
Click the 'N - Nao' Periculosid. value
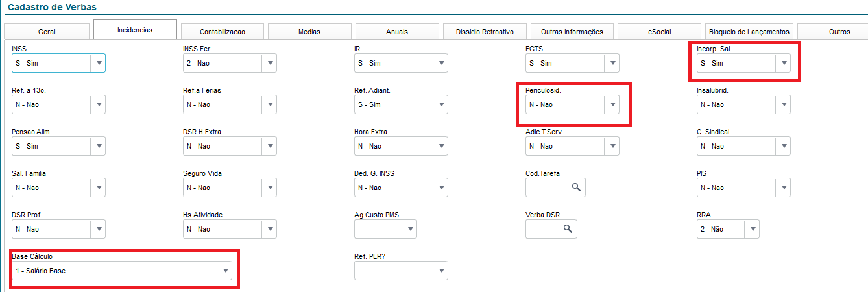click(541, 104)
